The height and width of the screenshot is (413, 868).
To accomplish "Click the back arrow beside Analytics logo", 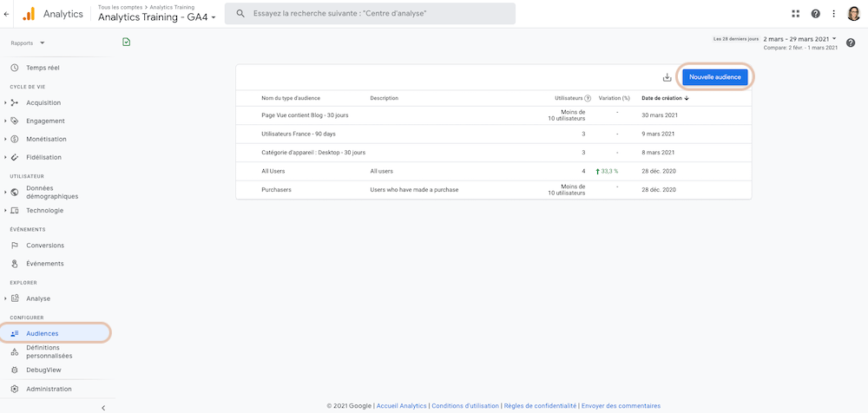I will tap(7, 15).
